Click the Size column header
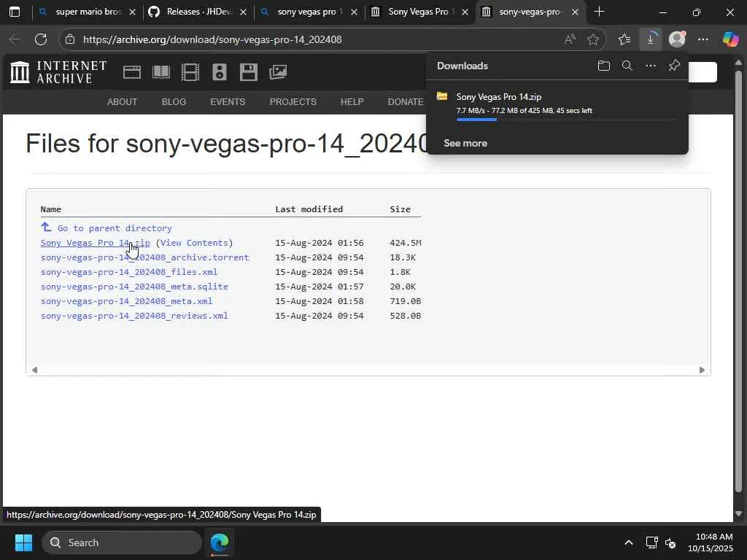Viewport: 747px width, 560px height. (x=400, y=209)
